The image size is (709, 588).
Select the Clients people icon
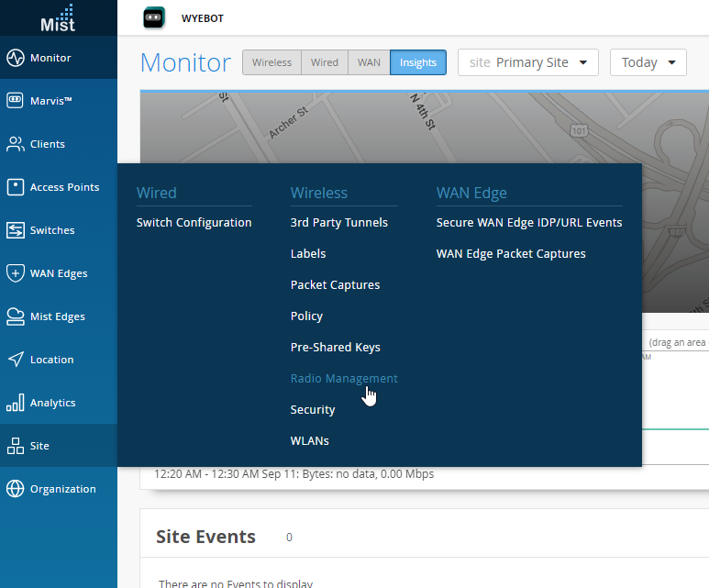[x=16, y=144]
